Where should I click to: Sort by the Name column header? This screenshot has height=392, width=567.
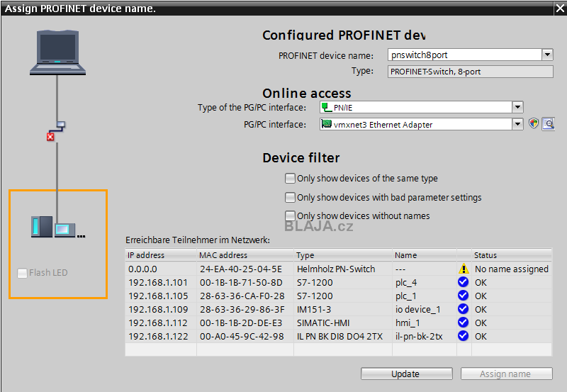click(x=425, y=255)
